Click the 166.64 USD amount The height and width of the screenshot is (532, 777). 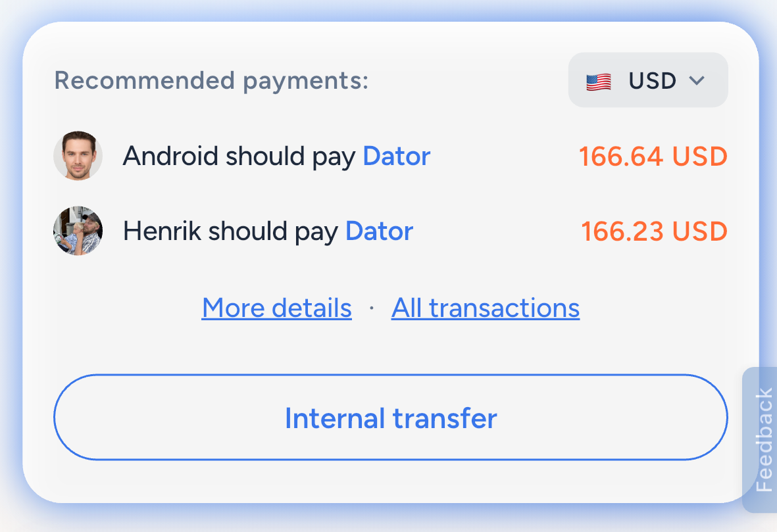tap(653, 157)
